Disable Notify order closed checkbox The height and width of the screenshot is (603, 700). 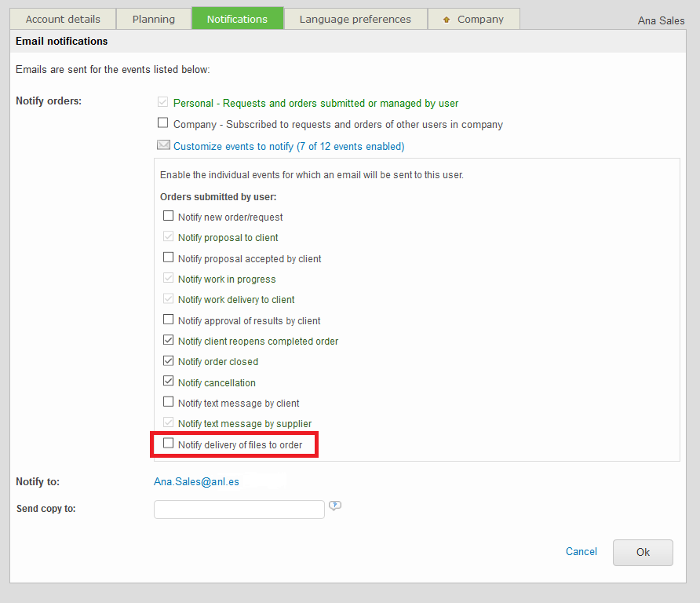point(168,361)
